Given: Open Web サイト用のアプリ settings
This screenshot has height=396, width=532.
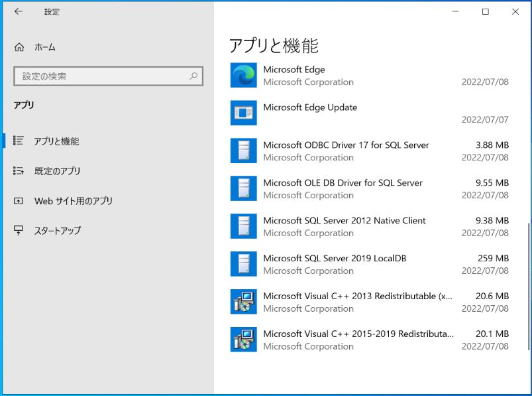Looking at the screenshot, I should (x=74, y=201).
